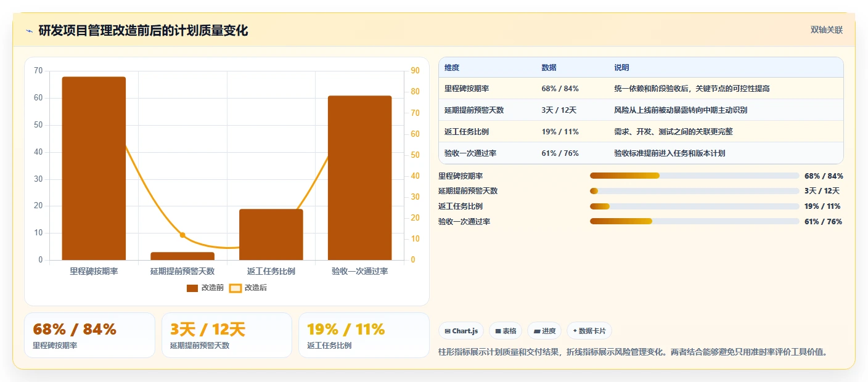Image resolution: width=868 pixels, height=382 pixels.
Task: Click the lightning icon beside the dashboard title
Action: (30, 31)
